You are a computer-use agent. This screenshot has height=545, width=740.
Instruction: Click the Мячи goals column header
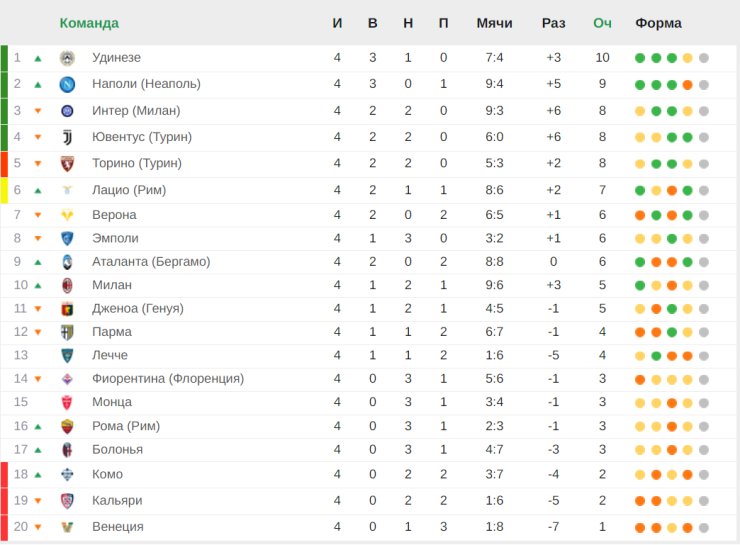[x=494, y=23]
